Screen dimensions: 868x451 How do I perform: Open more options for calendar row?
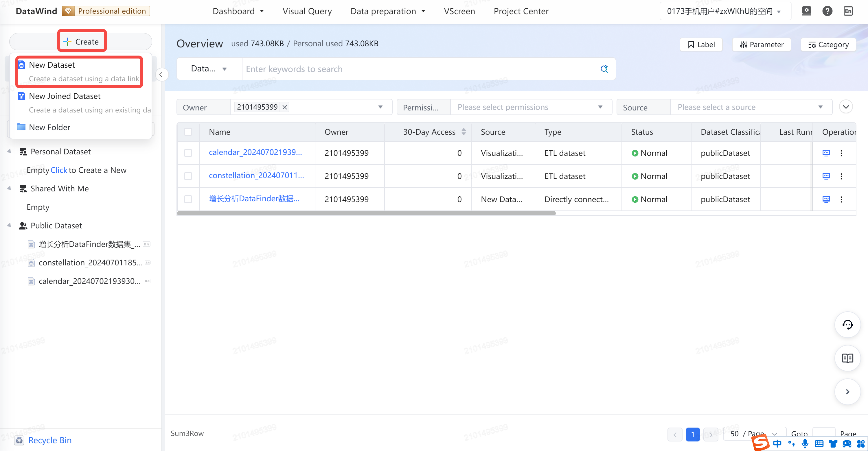[841, 153]
